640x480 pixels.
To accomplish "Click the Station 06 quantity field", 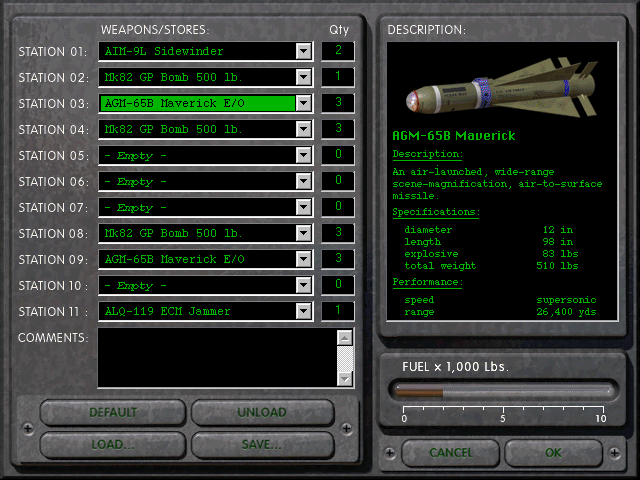I will (x=338, y=181).
